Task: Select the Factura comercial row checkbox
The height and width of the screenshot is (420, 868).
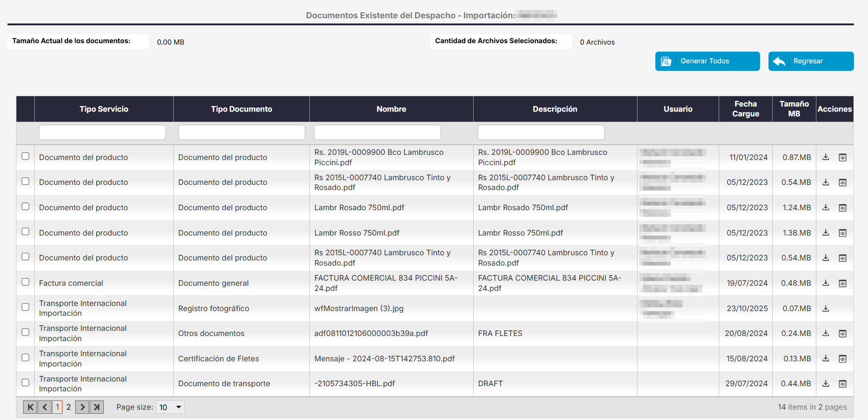Action: point(25,282)
